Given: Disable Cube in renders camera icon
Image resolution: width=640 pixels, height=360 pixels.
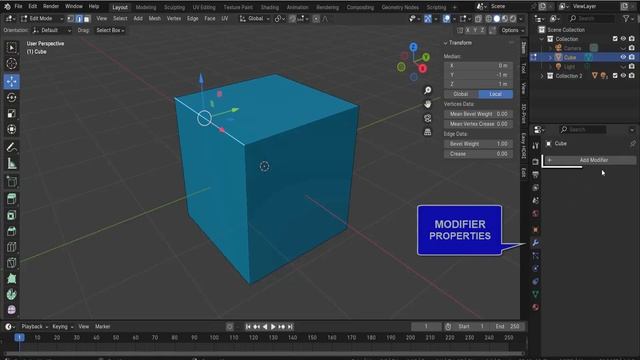Looking at the screenshot, I should pyautogui.click(x=632, y=57).
